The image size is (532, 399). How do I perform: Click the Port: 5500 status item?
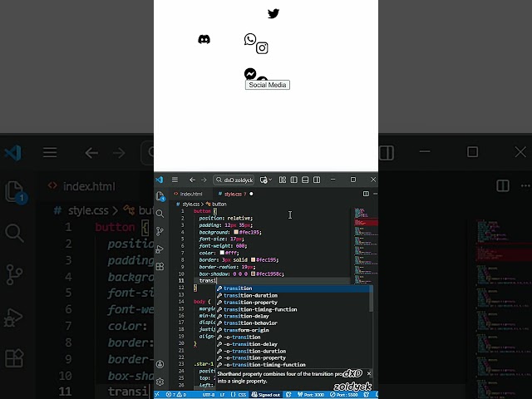pyautogui.click(x=343, y=395)
